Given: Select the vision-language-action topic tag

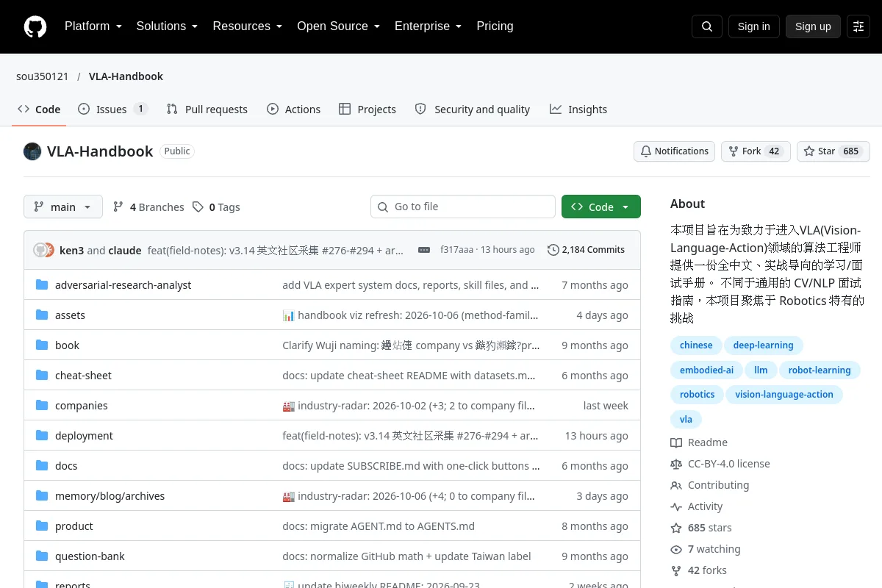Looking at the screenshot, I should (784, 395).
